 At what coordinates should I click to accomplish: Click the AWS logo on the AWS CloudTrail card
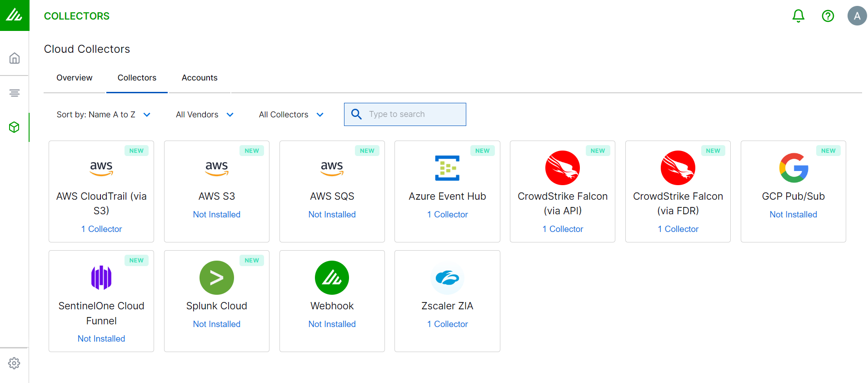(x=101, y=168)
